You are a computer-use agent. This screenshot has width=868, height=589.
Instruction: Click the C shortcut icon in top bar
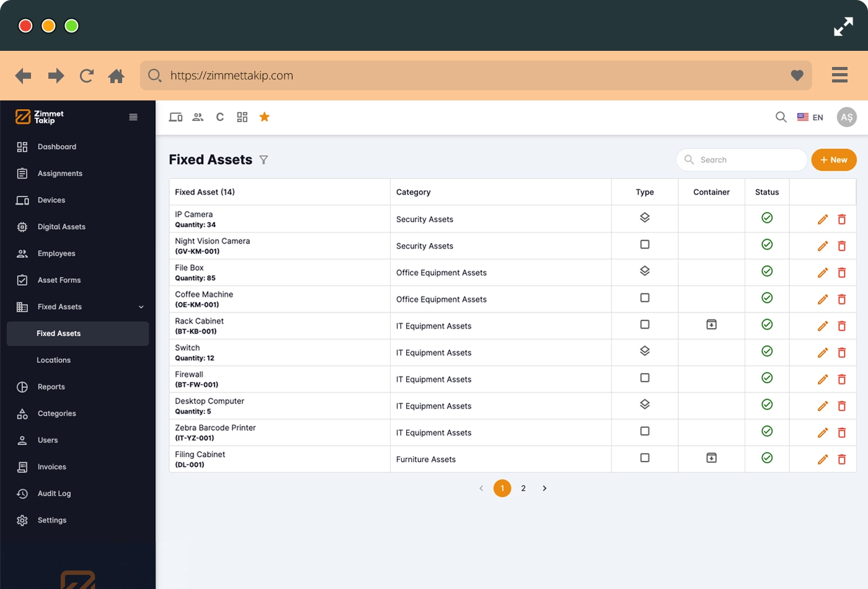[x=219, y=117]
